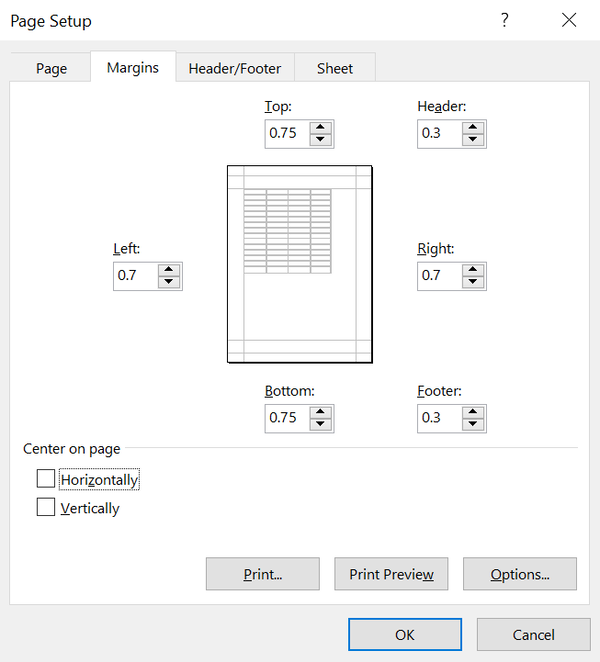Click into the Header margin value field
Screen dimensions: 600x662
440,134
